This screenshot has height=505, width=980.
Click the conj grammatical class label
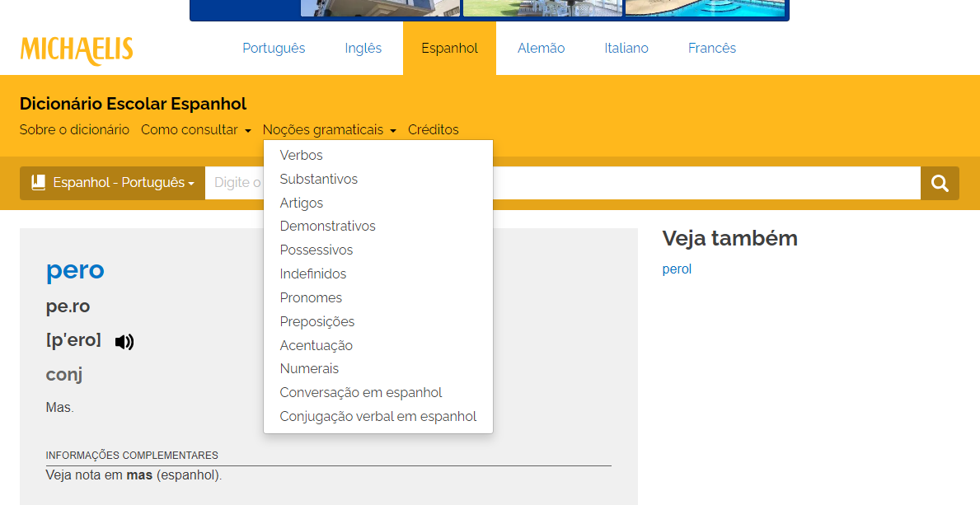point(64,375)
